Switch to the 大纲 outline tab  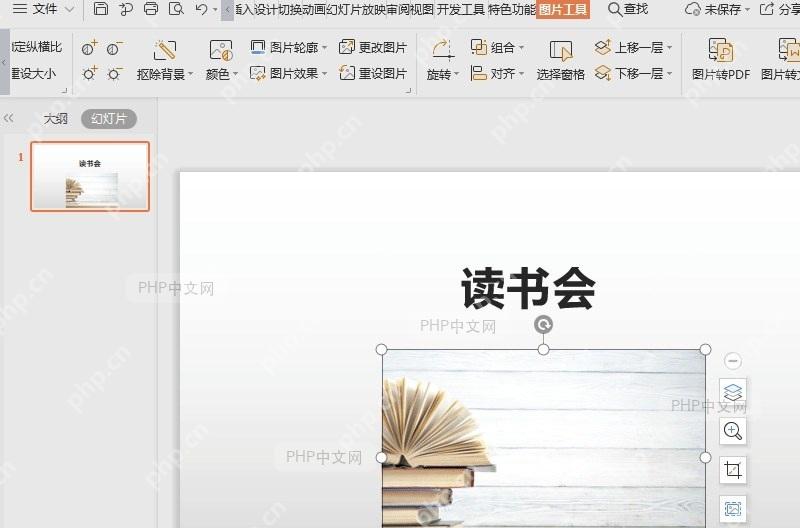click(55, 119)
